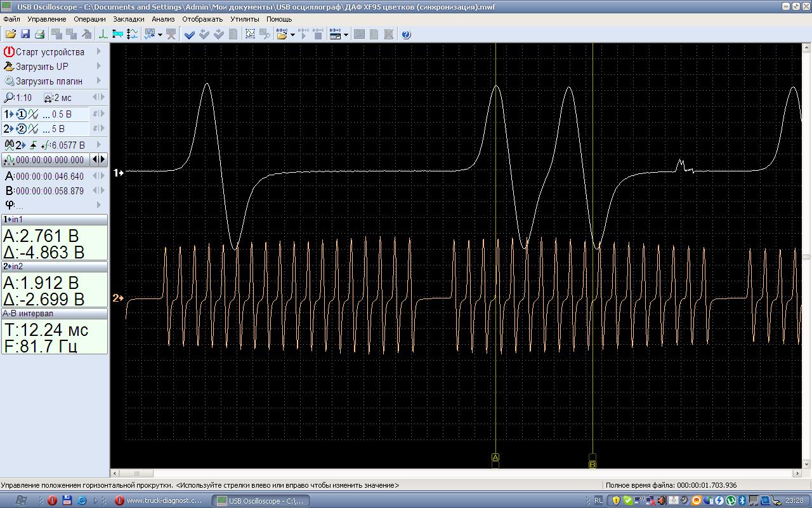Open the Отображать menu

click(x=202, y=19)
